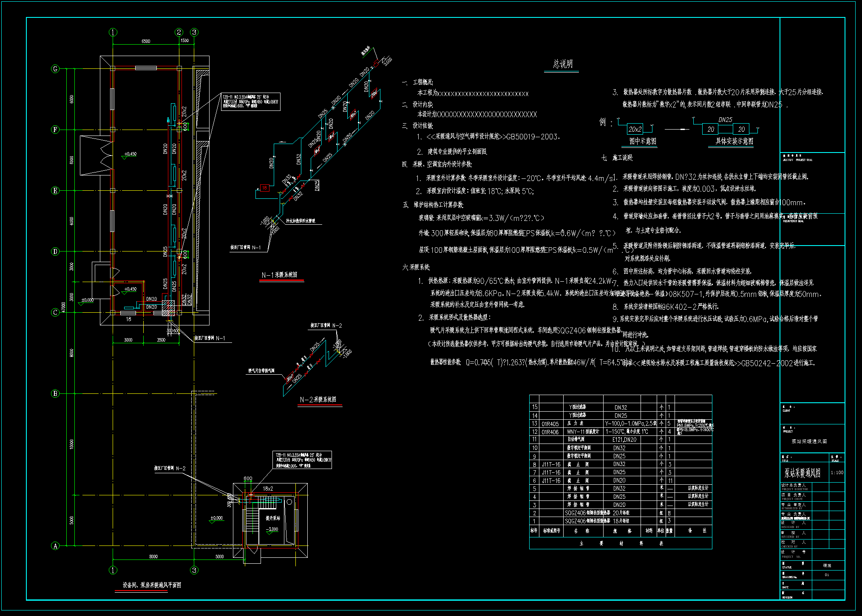This screenshot has height=616, width=862.
Task: Select the 具体安装示意图 caption
Action: pos(734,141)
